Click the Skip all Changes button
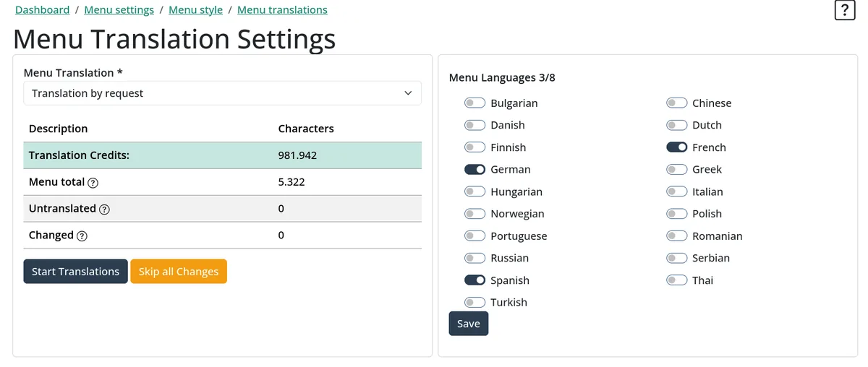 click(x=179, y=272)
